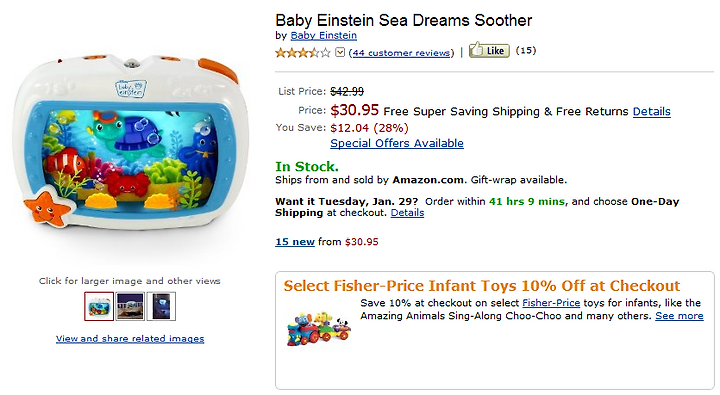Click Details link next to Free Returns

[x=652, y=111]
